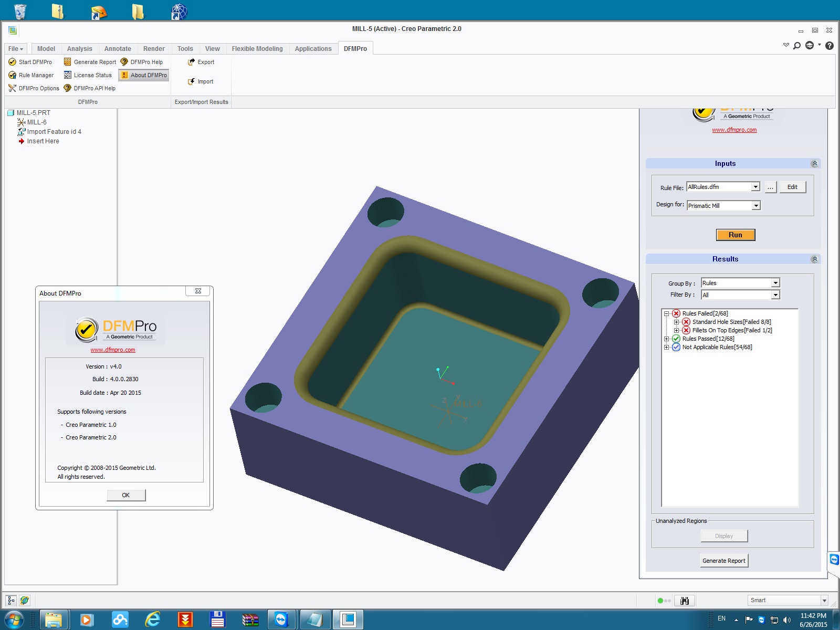Expand Not Applicable Rules node
Viewport: 840px width, 630px height.
tap(667, 347)
